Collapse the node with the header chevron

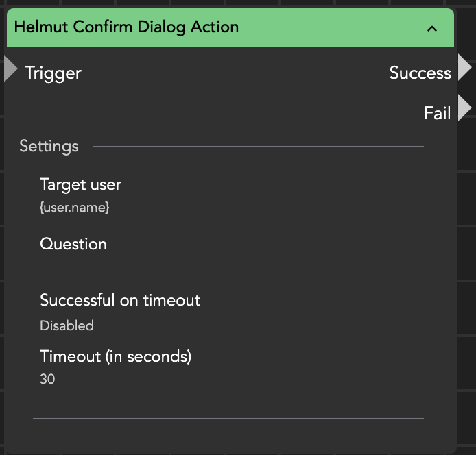pyautogui.click(x=431, y=28)
